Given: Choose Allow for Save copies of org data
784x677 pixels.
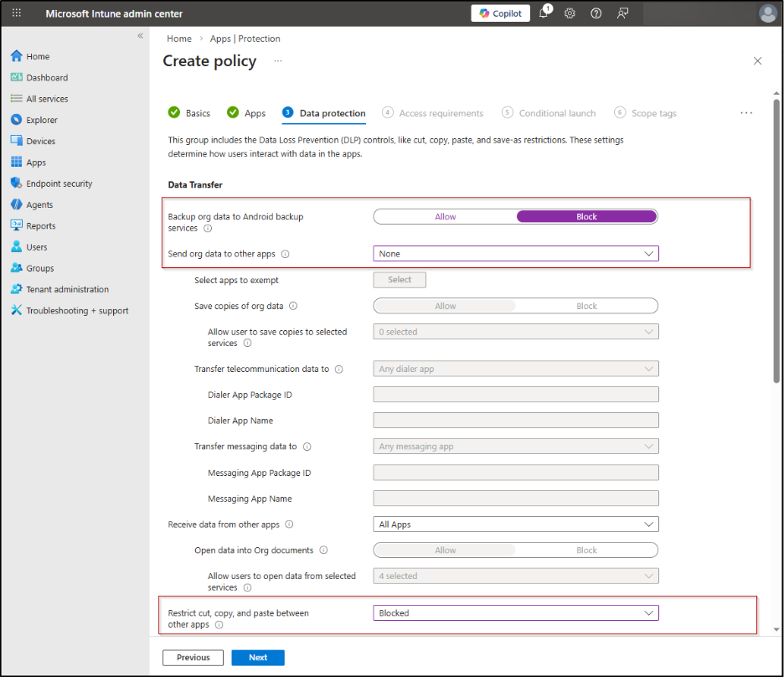Looking at the screenshot, I should (x=445, y=306).
